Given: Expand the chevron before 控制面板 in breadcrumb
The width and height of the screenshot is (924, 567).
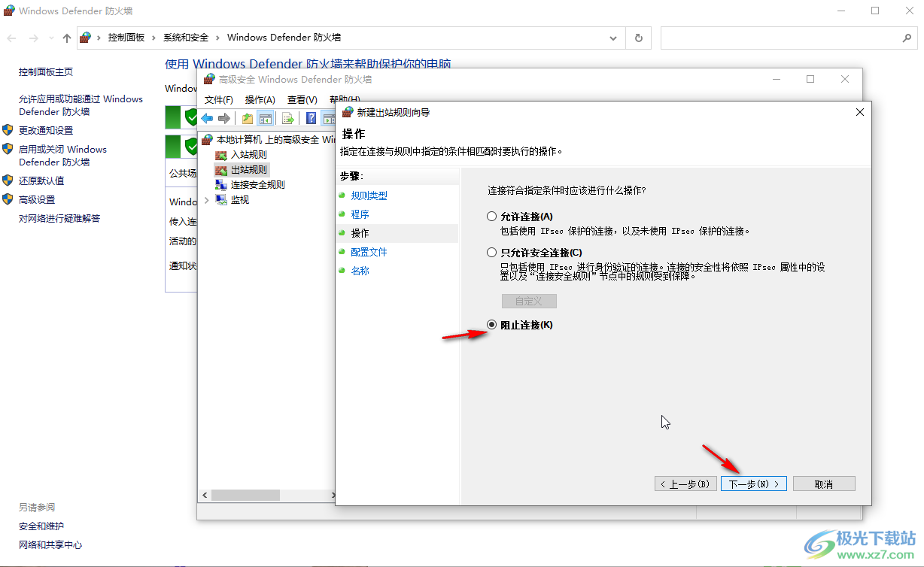Looking at the screenshot, I should coord(100,38).
